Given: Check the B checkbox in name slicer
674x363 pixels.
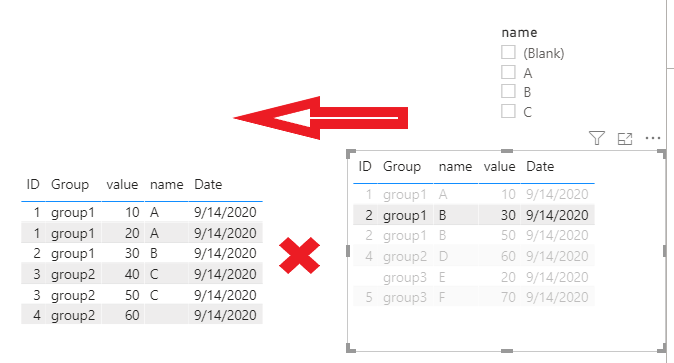Looking at the screenshot, I should [x=508, y=92].
